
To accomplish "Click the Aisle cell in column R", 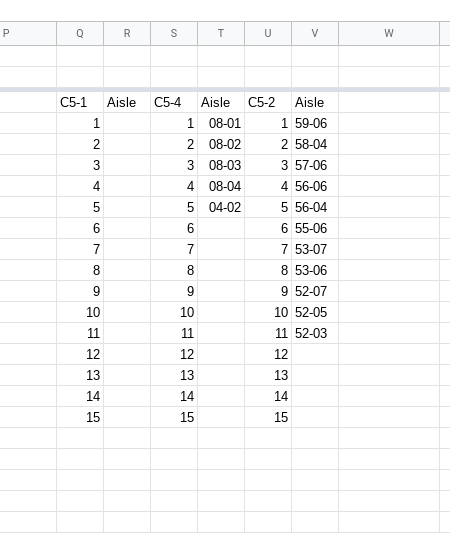I will click(x=127, y=102).
